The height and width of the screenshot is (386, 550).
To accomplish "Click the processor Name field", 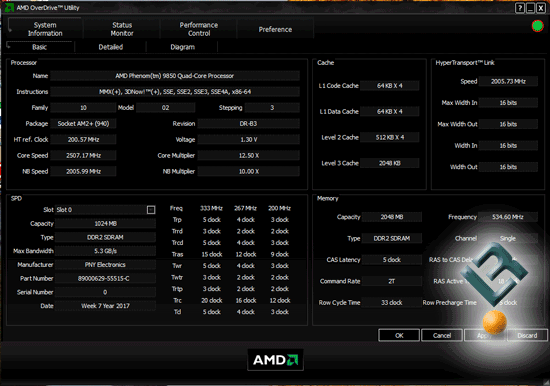I will pyautogui.click(x=175, y=76).
